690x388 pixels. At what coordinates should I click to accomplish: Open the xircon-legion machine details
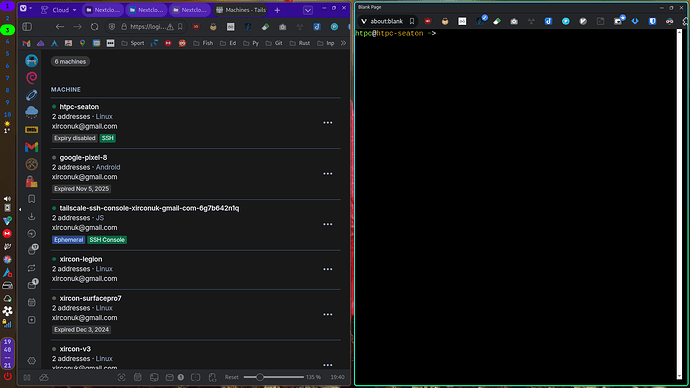(x=81, y=259)
